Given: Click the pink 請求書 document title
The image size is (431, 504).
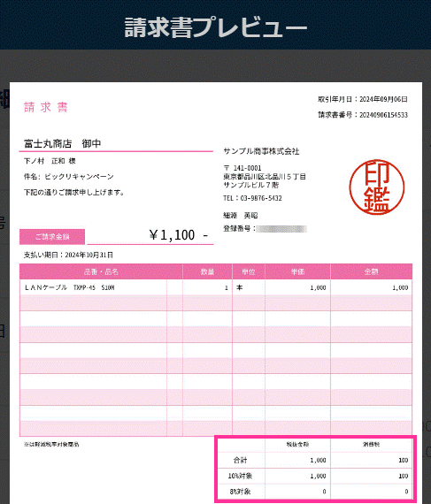Looking at the screenshot, I should (46, 107).
